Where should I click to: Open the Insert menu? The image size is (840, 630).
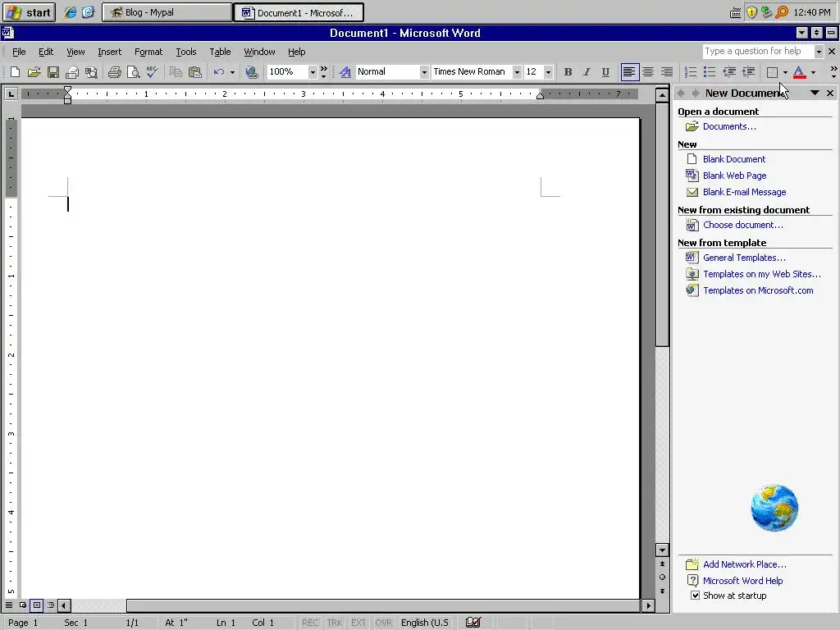pos(109,52)
